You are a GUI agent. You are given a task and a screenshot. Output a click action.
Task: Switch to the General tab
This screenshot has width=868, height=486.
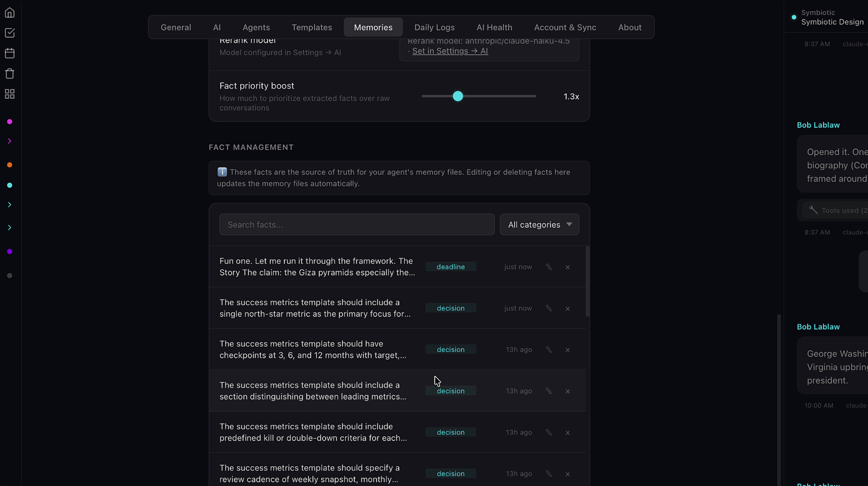coord(176,27)
